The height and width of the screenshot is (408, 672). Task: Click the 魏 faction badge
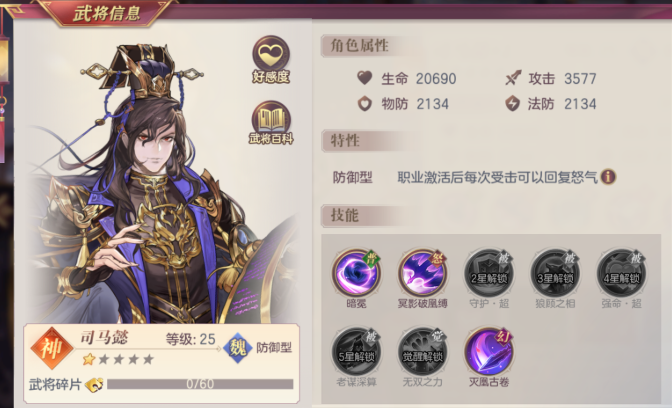(237, 348)
